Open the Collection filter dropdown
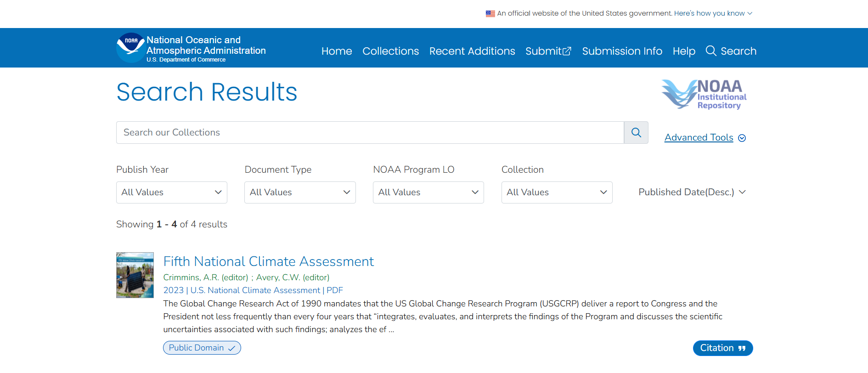The image size is (868, 373). [x=557, y=192]
